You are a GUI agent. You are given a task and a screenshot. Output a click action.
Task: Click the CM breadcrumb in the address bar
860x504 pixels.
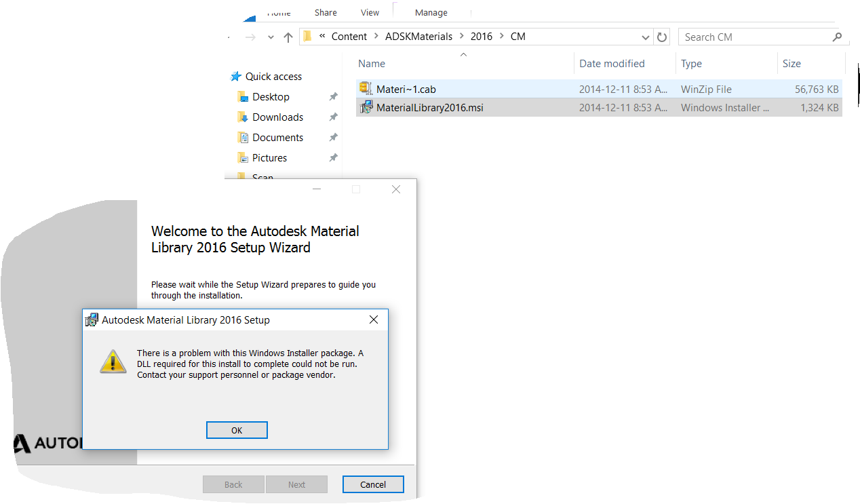pyautogui.click(x=518, y=37)
